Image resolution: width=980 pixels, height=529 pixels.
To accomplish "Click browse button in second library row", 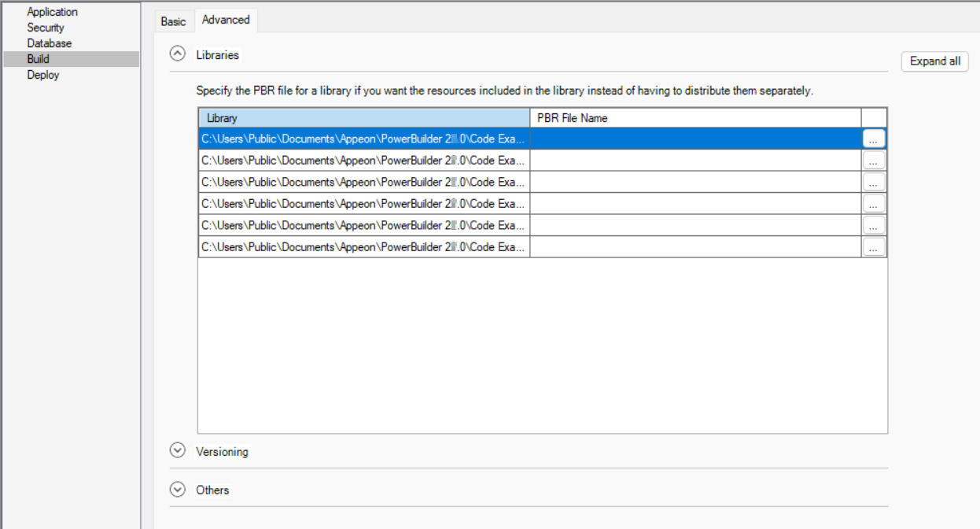I will coord(874,161).
